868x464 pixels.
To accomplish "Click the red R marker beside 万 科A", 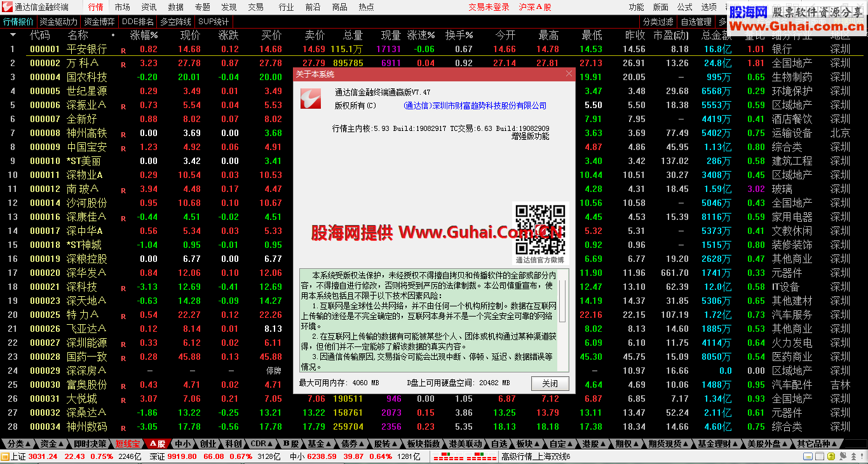I will [123, 64].
